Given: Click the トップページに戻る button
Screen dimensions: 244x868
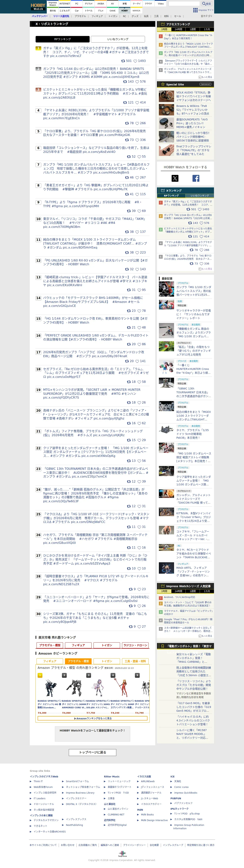Looking at the screenshot, I should [x=93, y=752].
